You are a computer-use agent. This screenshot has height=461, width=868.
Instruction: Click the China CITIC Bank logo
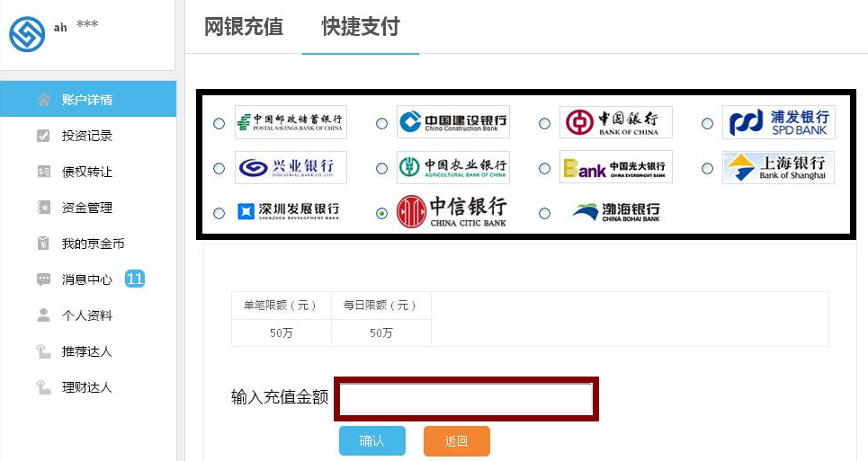coord(452,211)
